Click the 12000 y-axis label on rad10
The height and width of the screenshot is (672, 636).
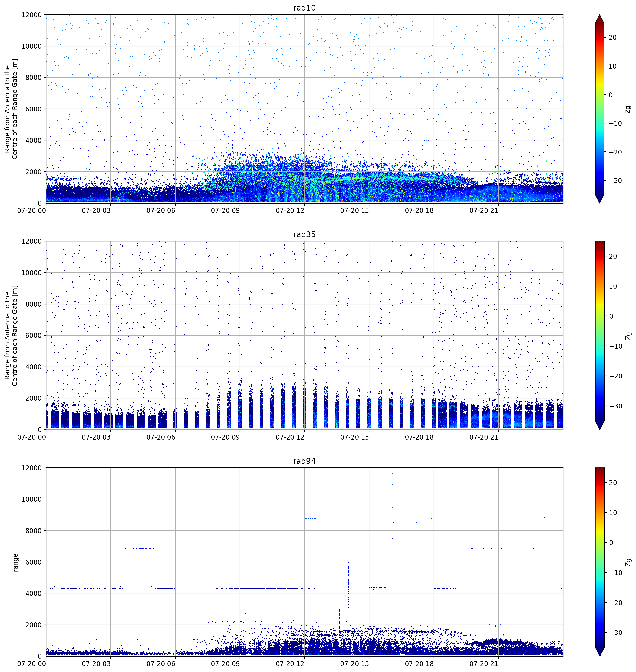point(31,15)
